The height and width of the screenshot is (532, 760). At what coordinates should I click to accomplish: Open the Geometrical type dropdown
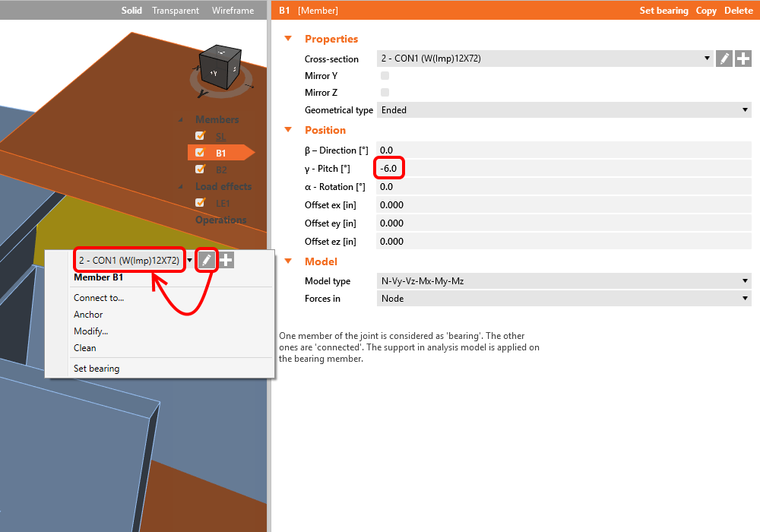(x=564, y=110)
